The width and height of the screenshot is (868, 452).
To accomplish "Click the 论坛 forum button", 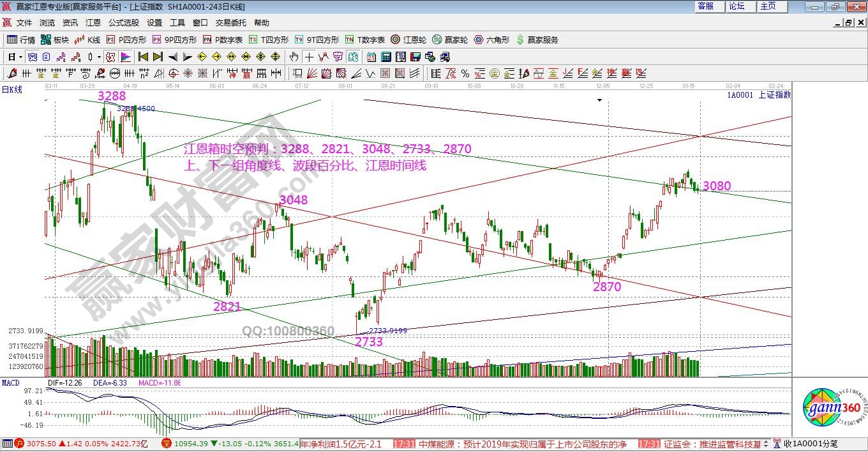I will 737,6.
